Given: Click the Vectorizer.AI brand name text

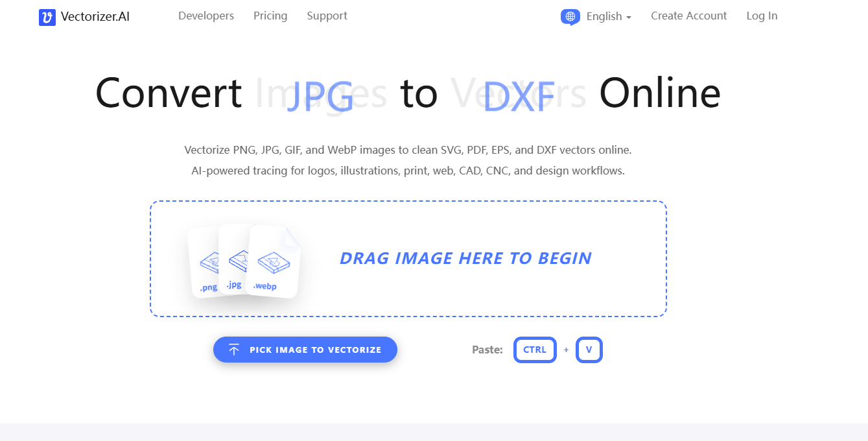Looking at the screenshot, I should pyautogui.click(x=95, y=17).
